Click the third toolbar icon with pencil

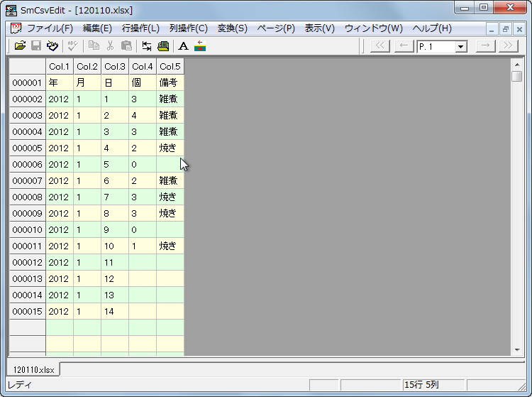coord(52,46)
